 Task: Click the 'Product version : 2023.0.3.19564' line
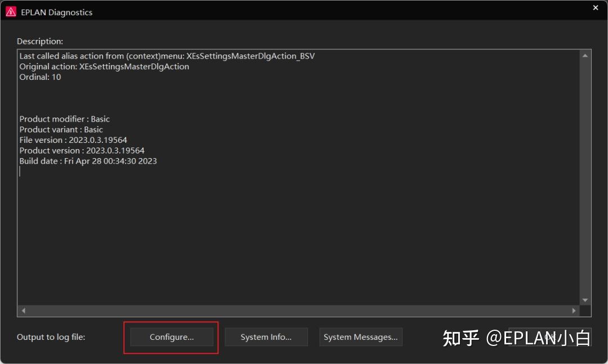(x=82, y=150)
